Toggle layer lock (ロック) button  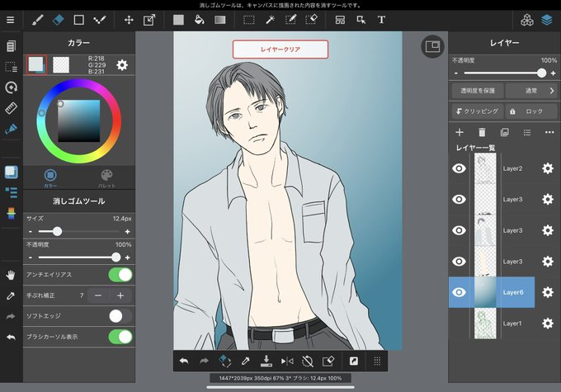coord(531,111)
